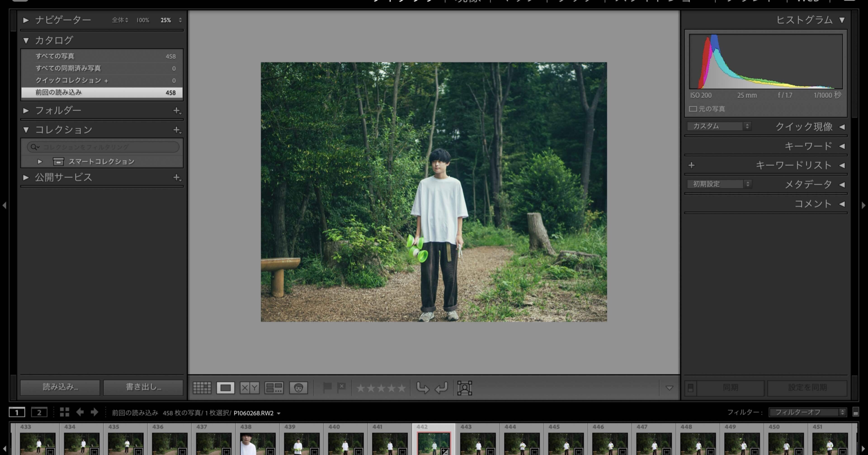This screenshot has height=455, width=868.
Task: Expand スマートコレクション tree item
Action: point(40,162)
